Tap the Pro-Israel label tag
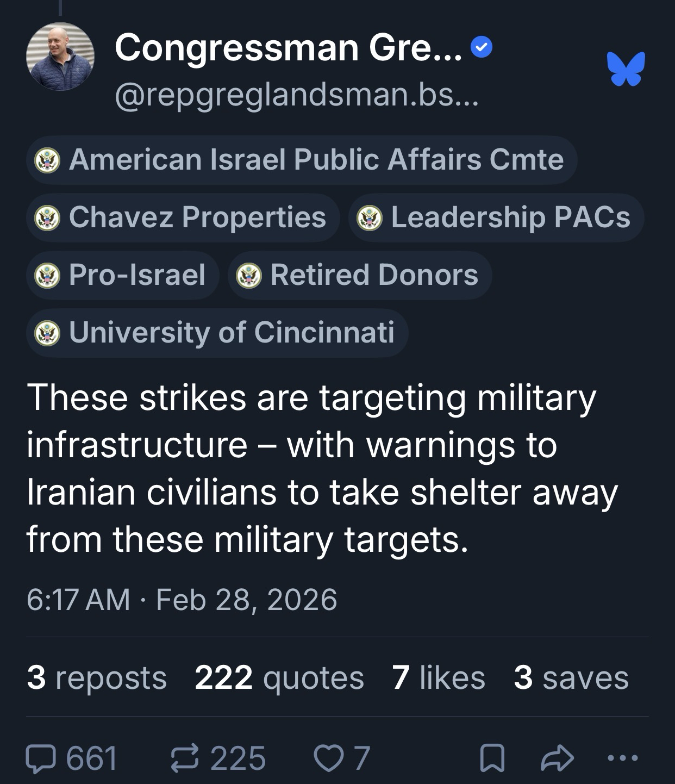Viewport: 675px width, 784px height. (x=122, y=275)
